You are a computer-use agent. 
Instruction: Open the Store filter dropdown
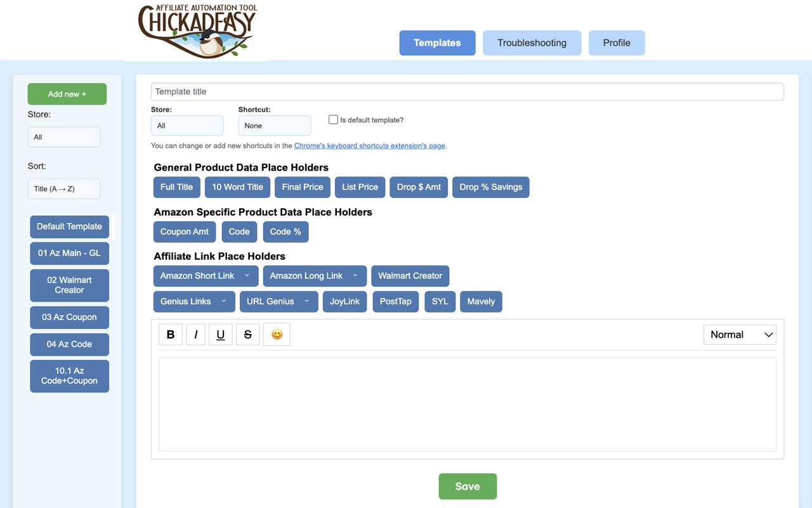pyautogui.click(x=63, y=137)
